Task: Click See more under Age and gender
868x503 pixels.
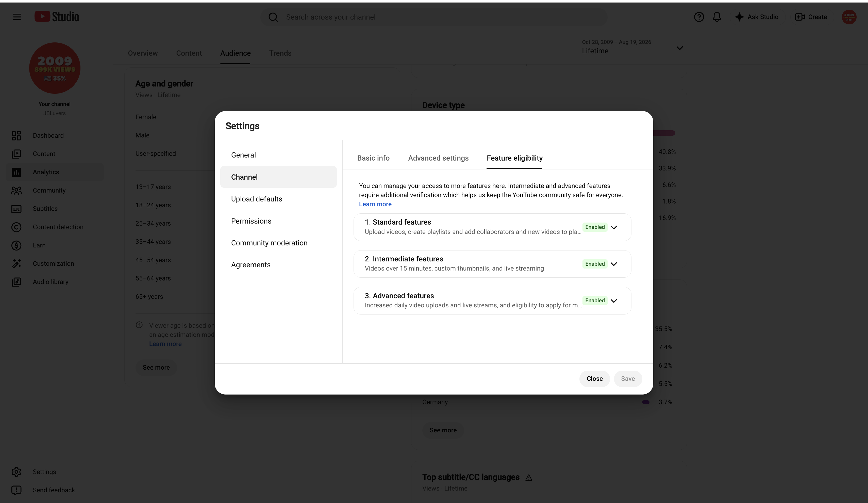Action: pos(156,368)
